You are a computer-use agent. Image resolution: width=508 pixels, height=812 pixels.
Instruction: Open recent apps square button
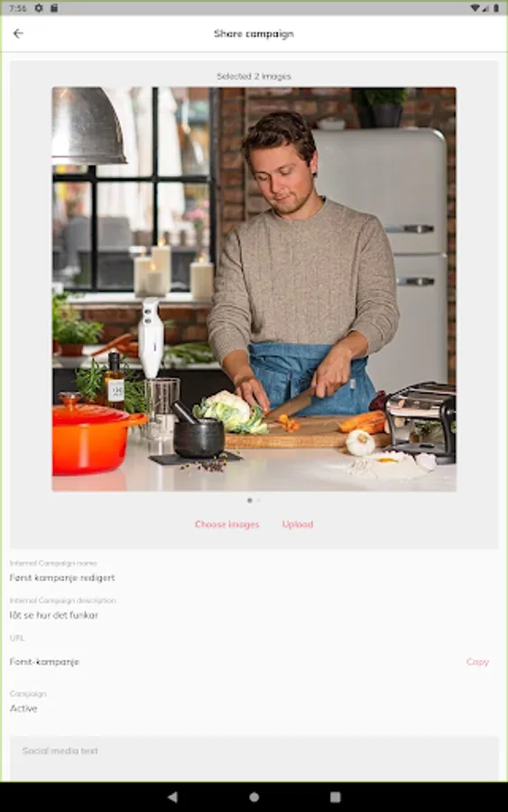pyautogui.click(x=336, y=797)
